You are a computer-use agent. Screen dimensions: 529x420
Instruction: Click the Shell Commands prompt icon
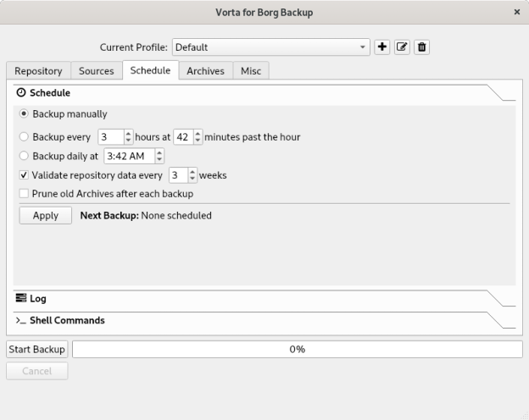click(21, 321)
